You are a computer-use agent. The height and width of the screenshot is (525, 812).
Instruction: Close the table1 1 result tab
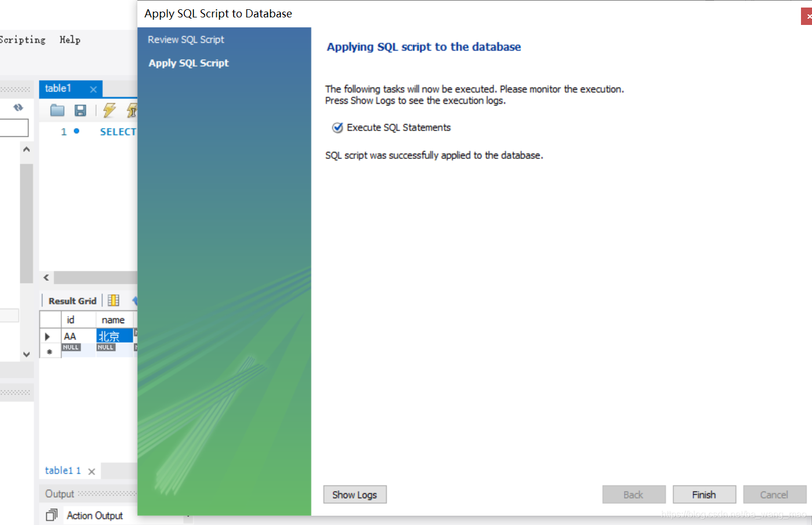tap(92, 472)
